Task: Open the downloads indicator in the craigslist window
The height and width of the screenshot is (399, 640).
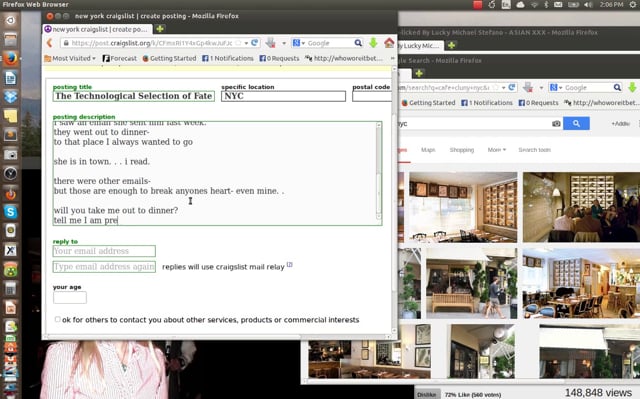Action: pyautogui.click(x=270, y=42)
